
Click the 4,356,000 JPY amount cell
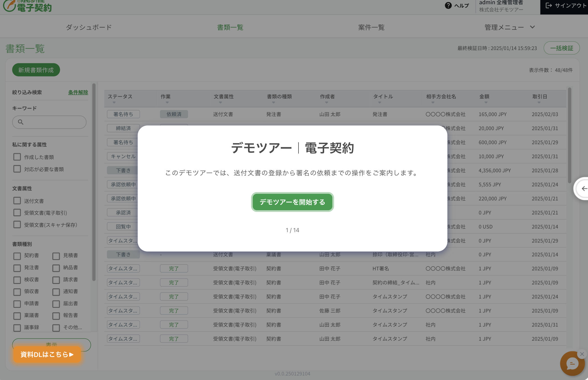[495, 170]
